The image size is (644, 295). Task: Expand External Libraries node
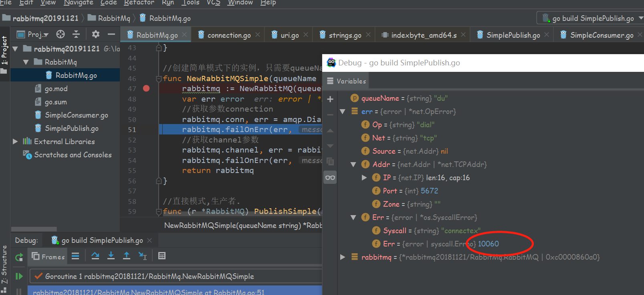click(15, 141)
